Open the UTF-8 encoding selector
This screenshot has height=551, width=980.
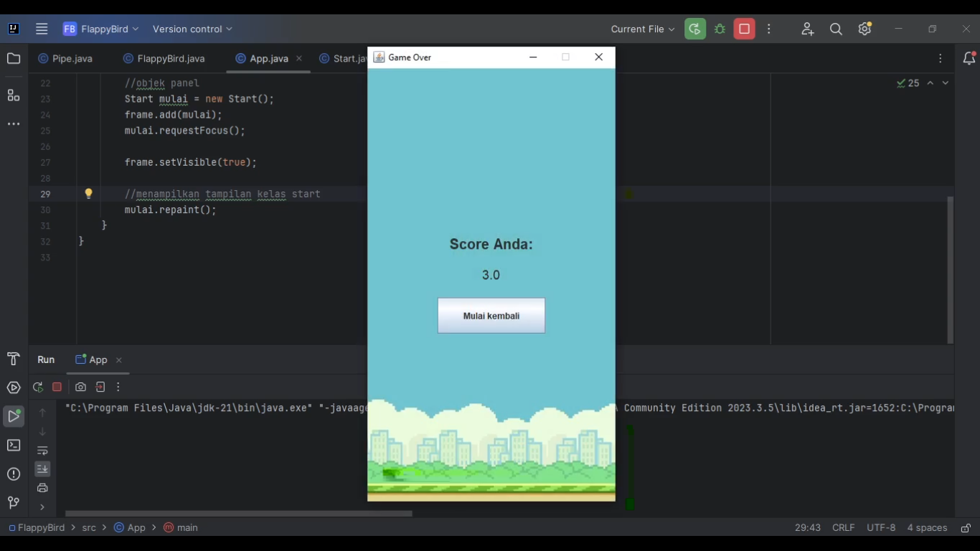[x=881, y=528]
